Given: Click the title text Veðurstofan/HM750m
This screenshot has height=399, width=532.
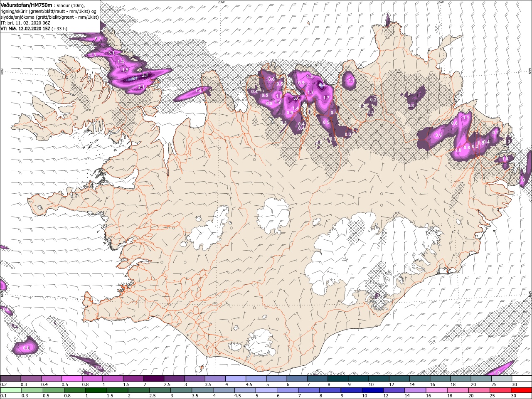Looking at the screenshot, I should pyautogui.click(x=27, y=5).
